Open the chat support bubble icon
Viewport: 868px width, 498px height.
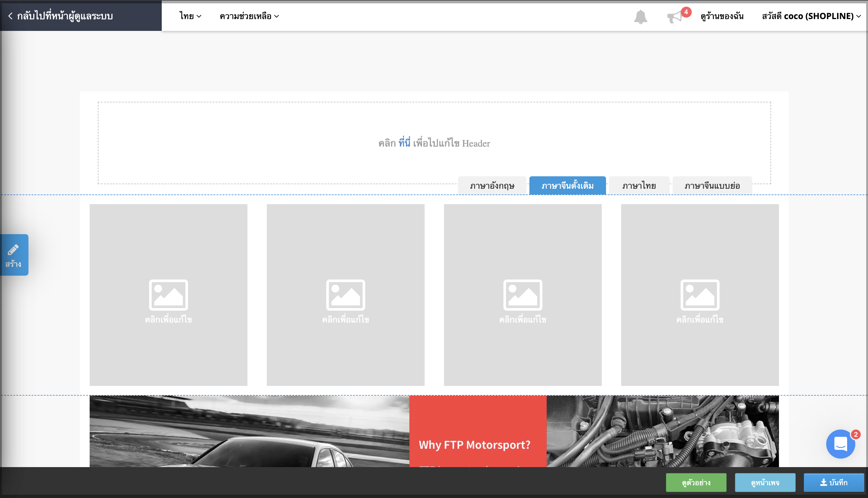tap(840, 444)
